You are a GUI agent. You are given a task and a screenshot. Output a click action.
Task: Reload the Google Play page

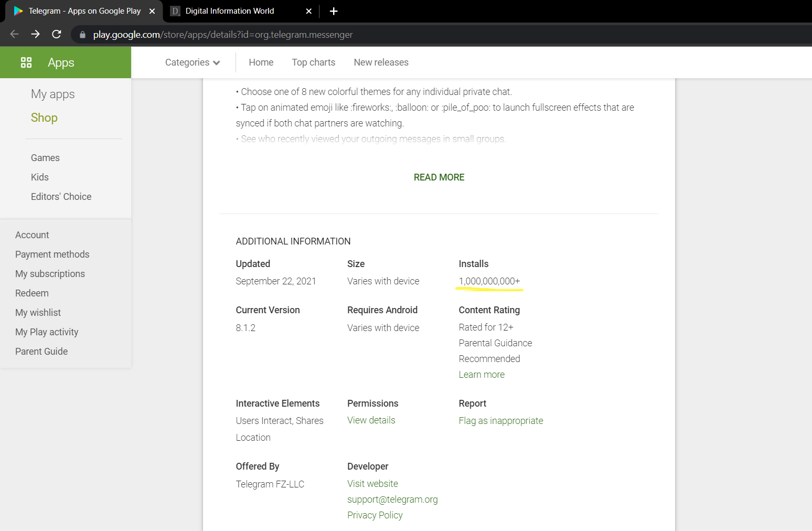tap(57, 34)
